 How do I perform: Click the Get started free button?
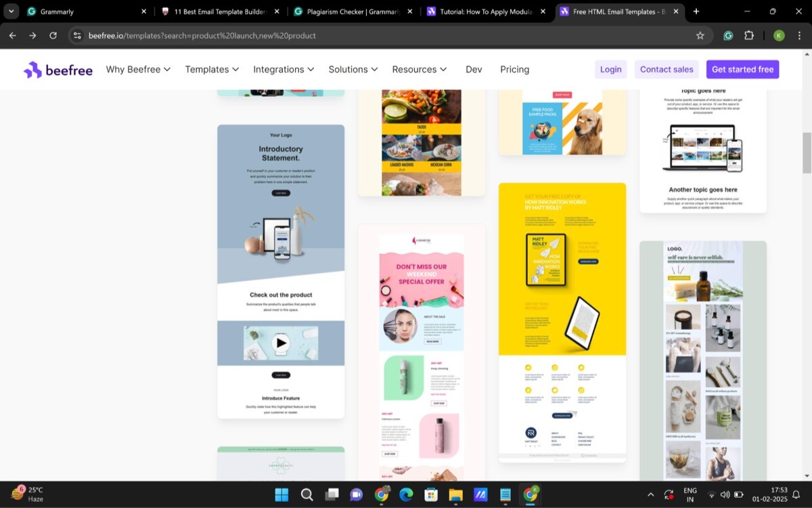point(742,69)
